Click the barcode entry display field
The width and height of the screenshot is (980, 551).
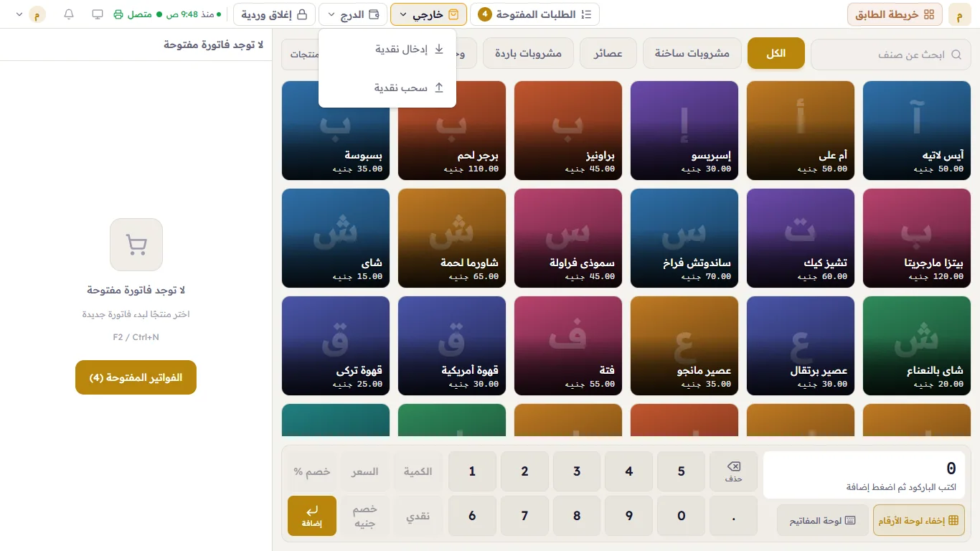[864, 475]
